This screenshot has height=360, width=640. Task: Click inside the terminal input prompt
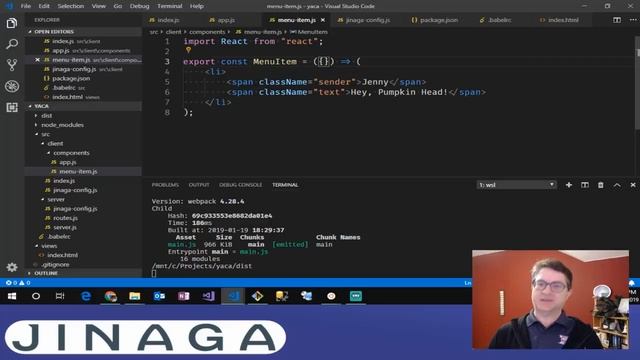[154, 273]
